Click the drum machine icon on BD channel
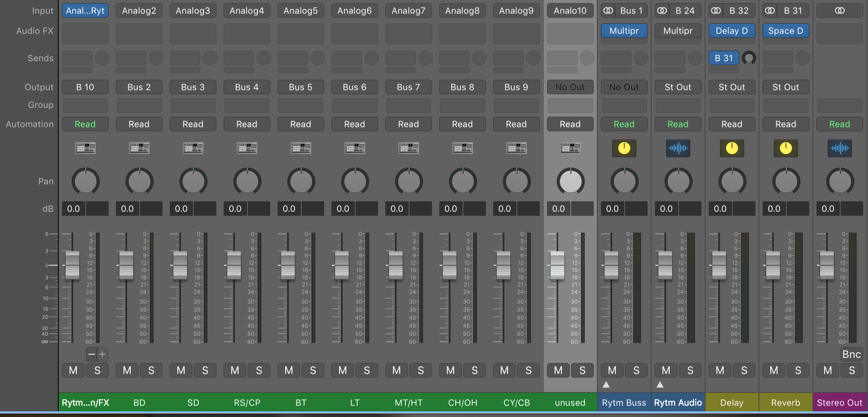Viewport: 868px width, 417px height. (139, 148)
